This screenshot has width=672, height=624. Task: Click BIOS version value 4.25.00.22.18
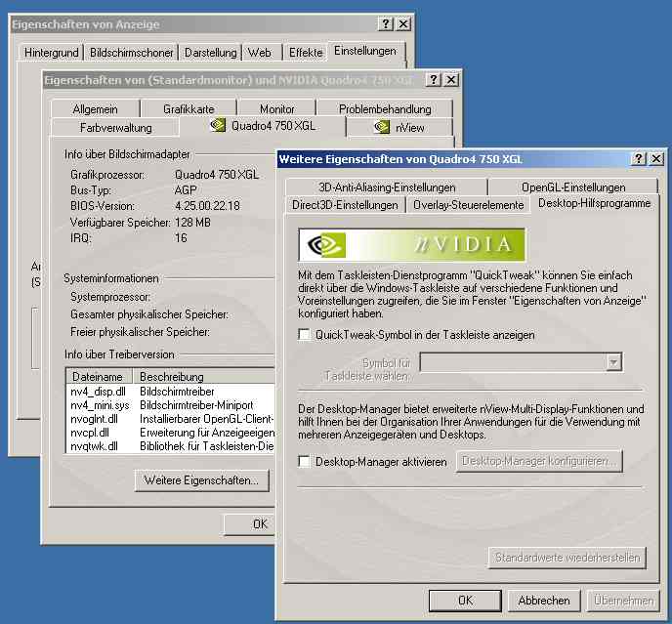[207, 206]
